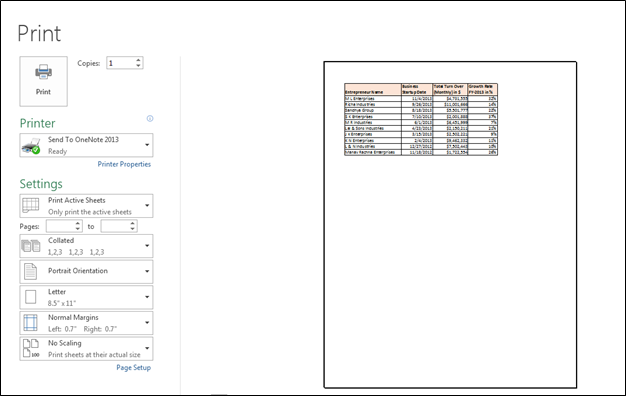Increase Copies with the up arrow

click(138, 60)
